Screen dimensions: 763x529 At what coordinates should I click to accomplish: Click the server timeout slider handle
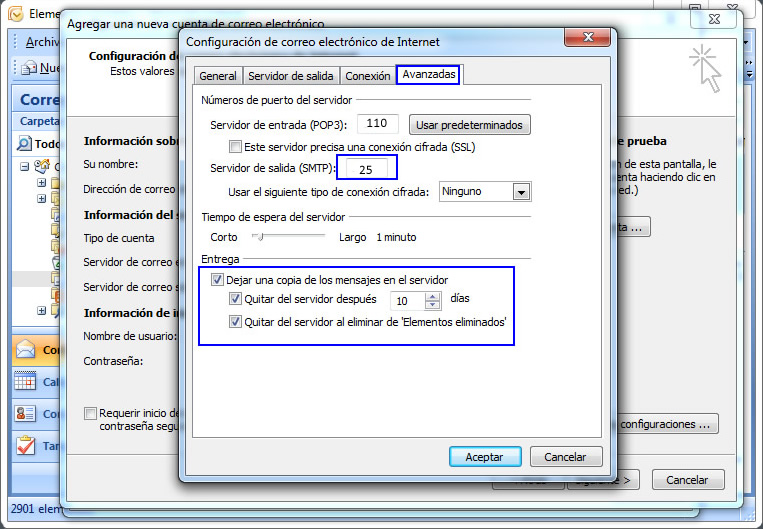pyautogui.click(x=259, y=237)
